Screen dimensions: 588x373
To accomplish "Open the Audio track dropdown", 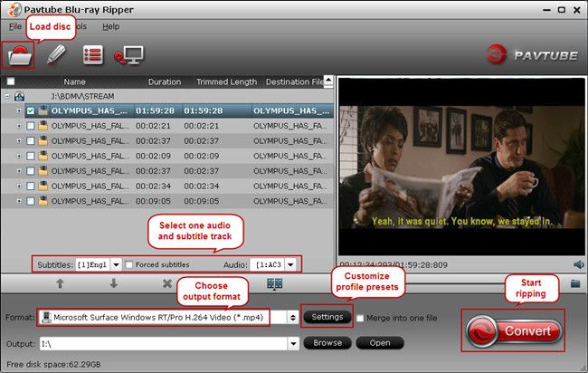I will tap(291, 264).
